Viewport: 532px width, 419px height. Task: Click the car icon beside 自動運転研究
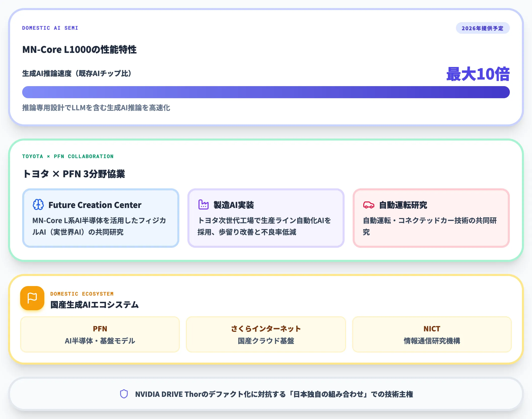369,205
